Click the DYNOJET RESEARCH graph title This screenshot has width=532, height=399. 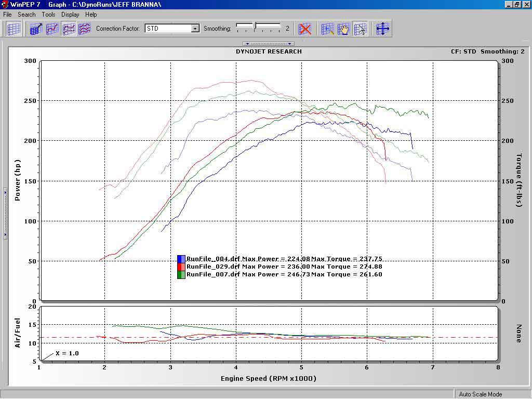pyautogui.click(x=269, y=51)
